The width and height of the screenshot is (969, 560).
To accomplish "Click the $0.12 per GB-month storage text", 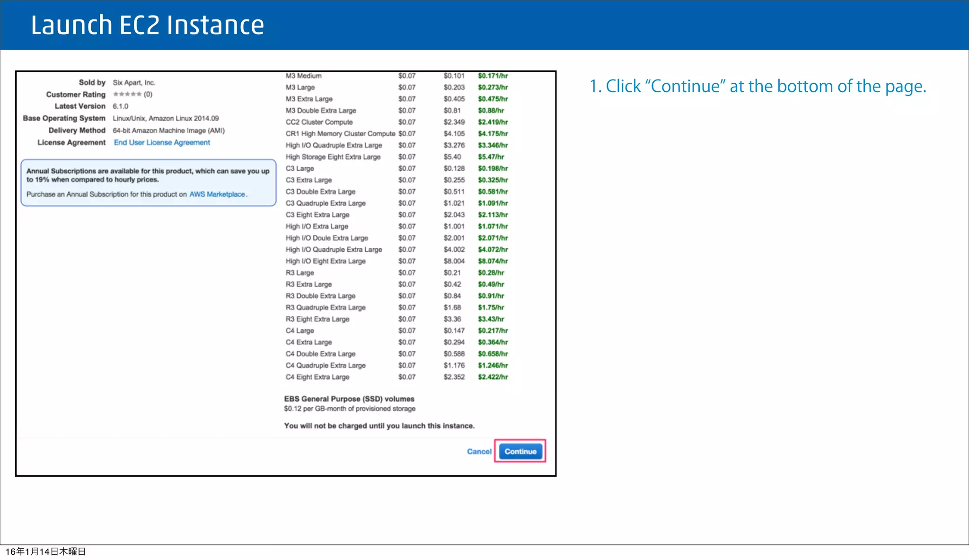I will click(350, 409).
